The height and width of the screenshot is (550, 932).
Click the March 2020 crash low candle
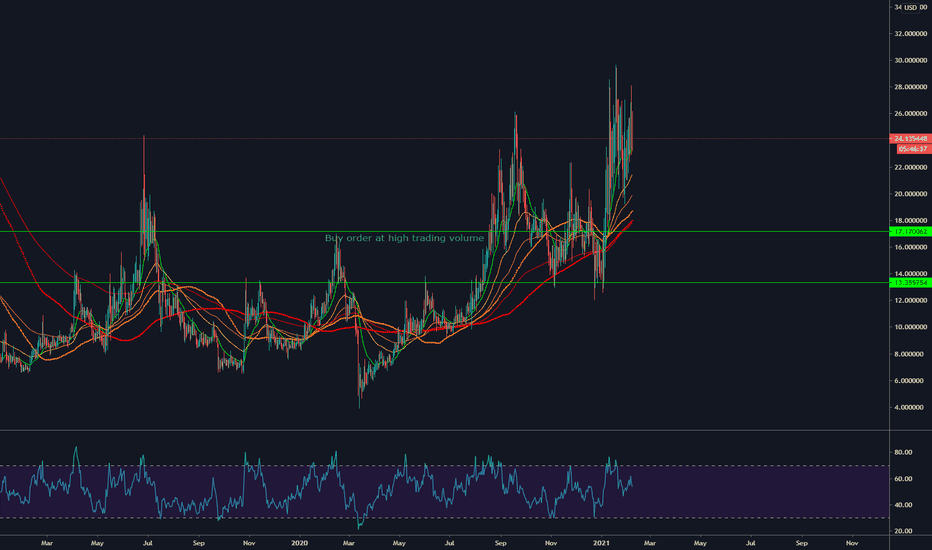click(x=360, y=381)
